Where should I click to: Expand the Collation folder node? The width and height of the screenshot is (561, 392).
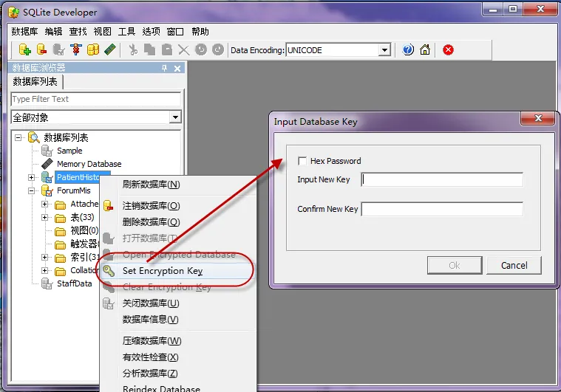click(45, 270)
